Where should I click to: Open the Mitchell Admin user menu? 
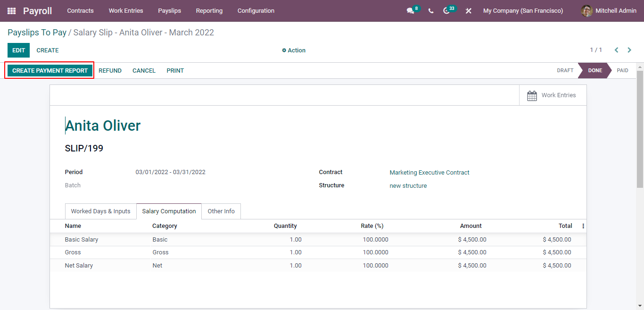(609, 11)
